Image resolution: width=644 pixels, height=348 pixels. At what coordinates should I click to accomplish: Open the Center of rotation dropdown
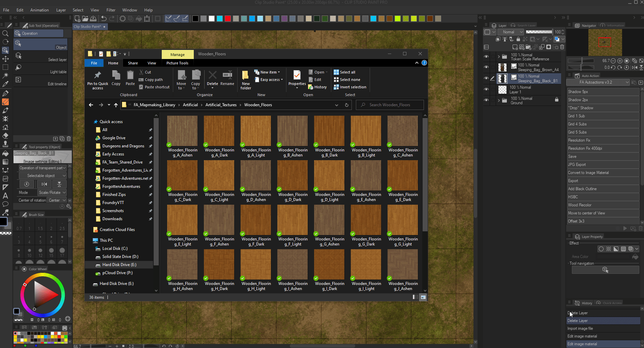pyautogui.click(x=57, y=200)
